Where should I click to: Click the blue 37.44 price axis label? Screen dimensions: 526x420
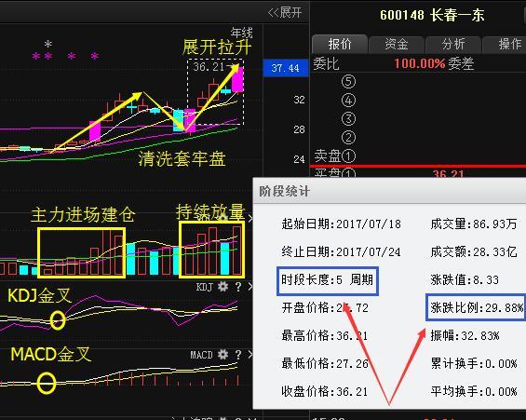pos(286,68)
